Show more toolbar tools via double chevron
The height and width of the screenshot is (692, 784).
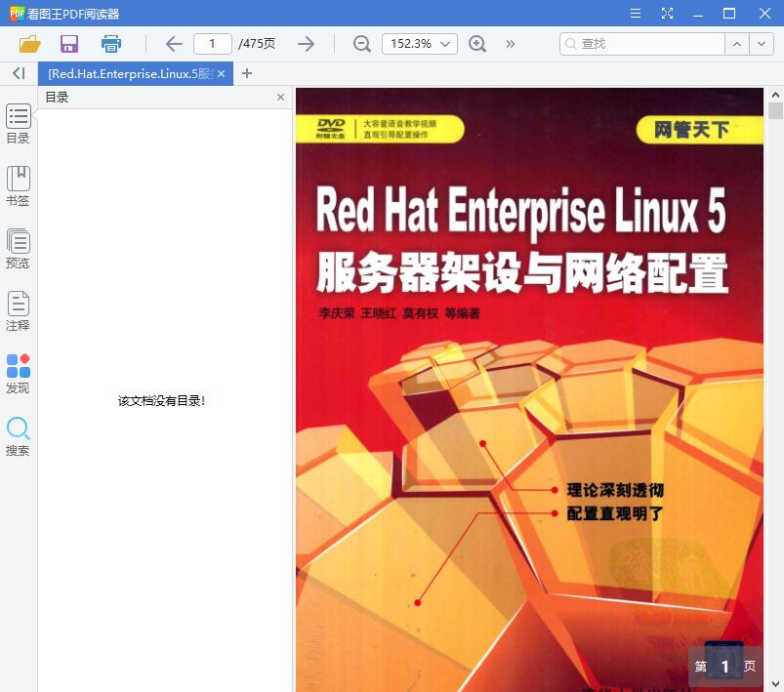510,44
